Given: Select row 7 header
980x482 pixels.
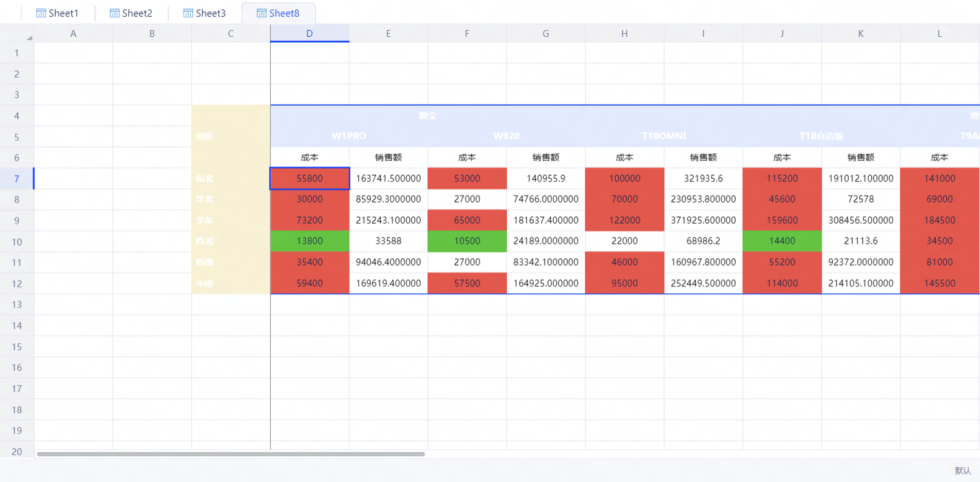Looking at the screenshot, I should pos(17,179).
